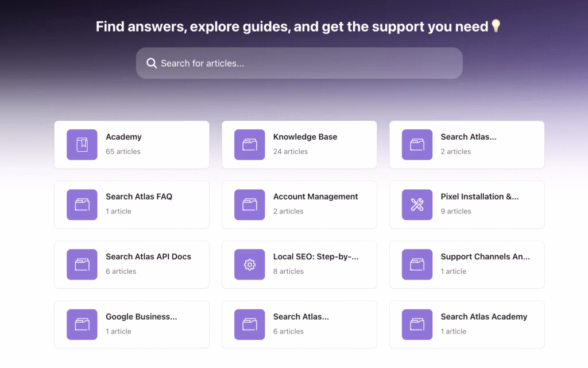Image resolution: width=588 pixels, height=368 pixels.
Task: Select the 'Pixel Installation &...' title
Action: tap(479, 197)
